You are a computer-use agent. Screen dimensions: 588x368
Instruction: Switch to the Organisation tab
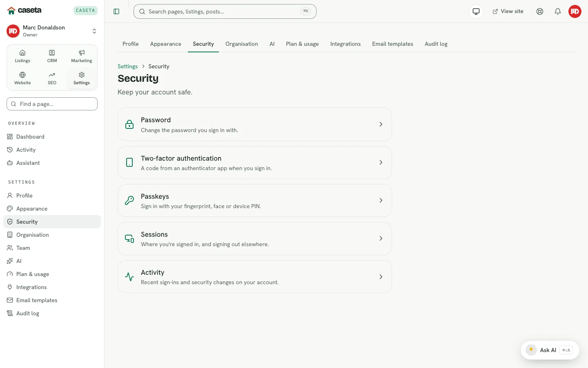(242, 44)
